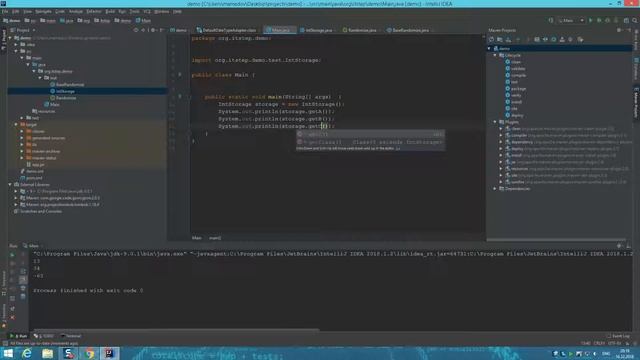Select the clean lifecycle goal
This screenshot has height=360, width=640.
point(513,62)
